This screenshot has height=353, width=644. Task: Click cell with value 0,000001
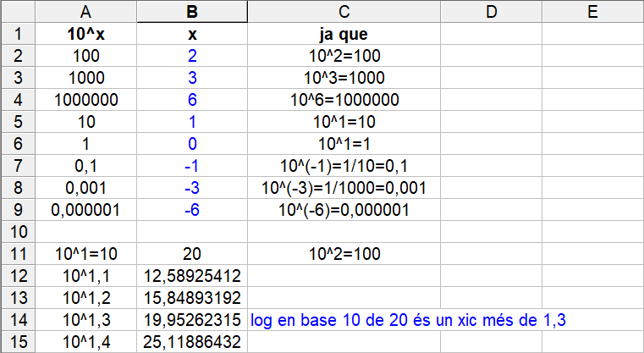pyautogui.click(x=86, y=209)
